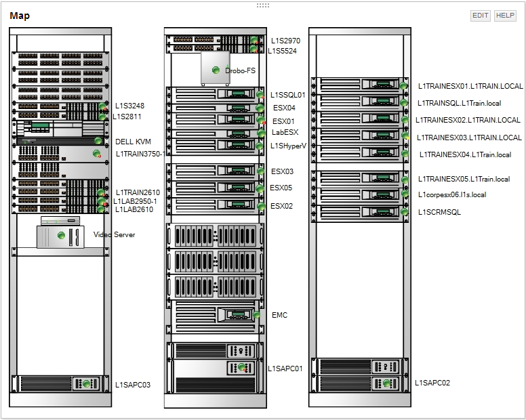The image size is (526, 420).
Task: Click the EDIT button
Action: pyautogui.click(x=480, y=16)
